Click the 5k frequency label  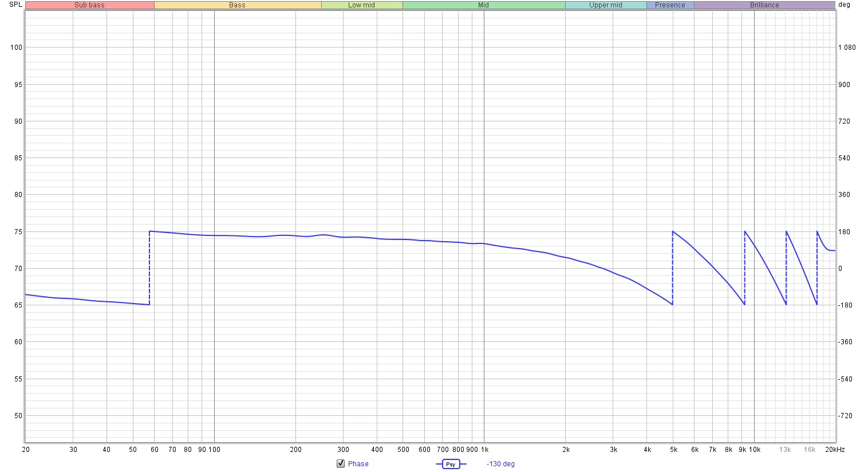[673, 450]
